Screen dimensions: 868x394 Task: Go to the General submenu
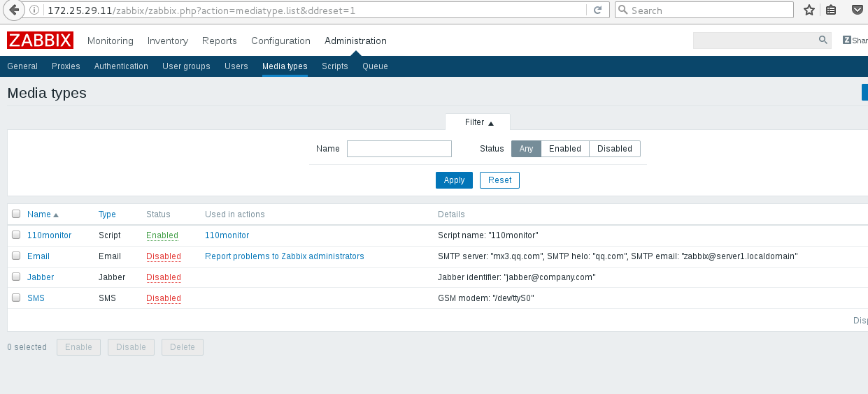[x=22, y=66]
